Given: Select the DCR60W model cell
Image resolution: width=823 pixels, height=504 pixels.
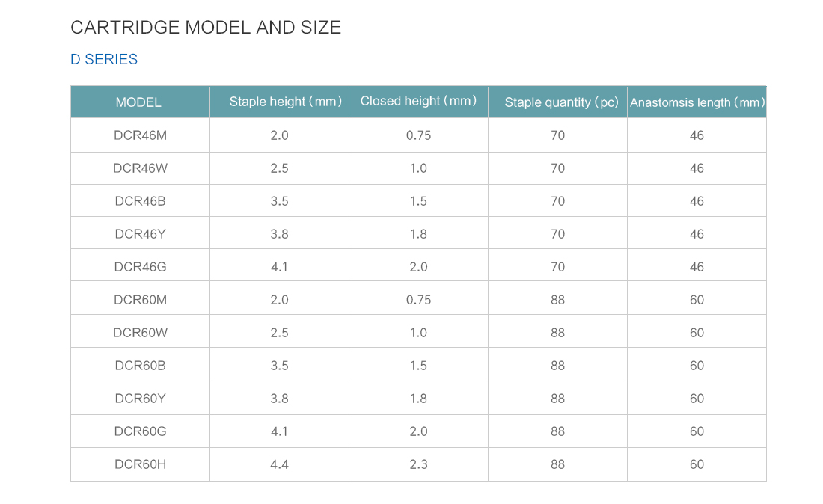Looking at the screenshot, I should tap(140, 333).
